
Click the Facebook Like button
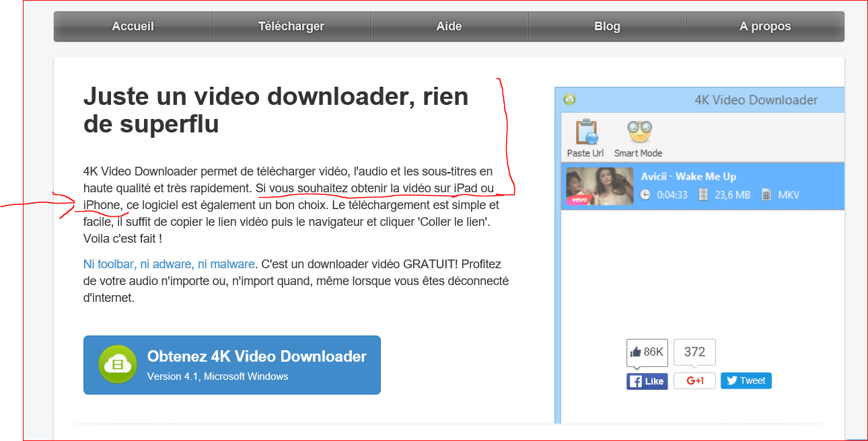647,381
